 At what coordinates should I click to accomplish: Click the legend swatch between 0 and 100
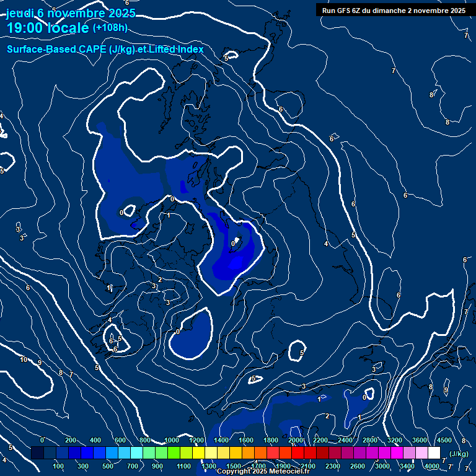[50, 452]
